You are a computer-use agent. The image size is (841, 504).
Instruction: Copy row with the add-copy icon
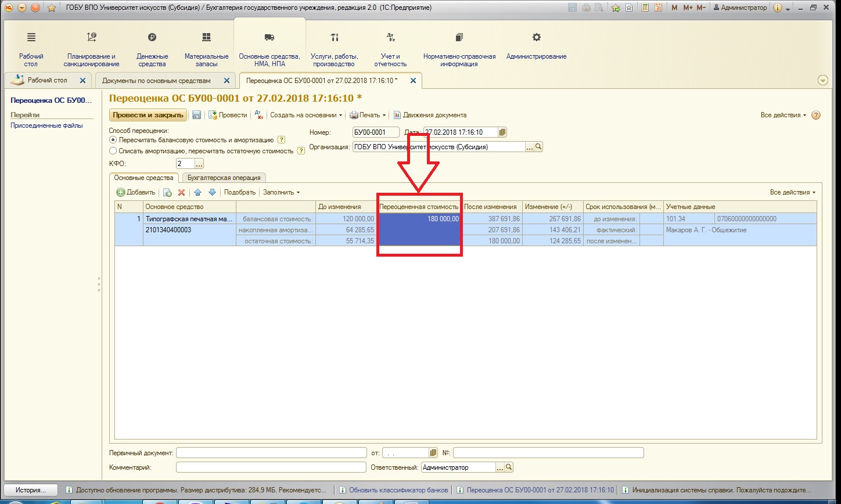[167, 192]
